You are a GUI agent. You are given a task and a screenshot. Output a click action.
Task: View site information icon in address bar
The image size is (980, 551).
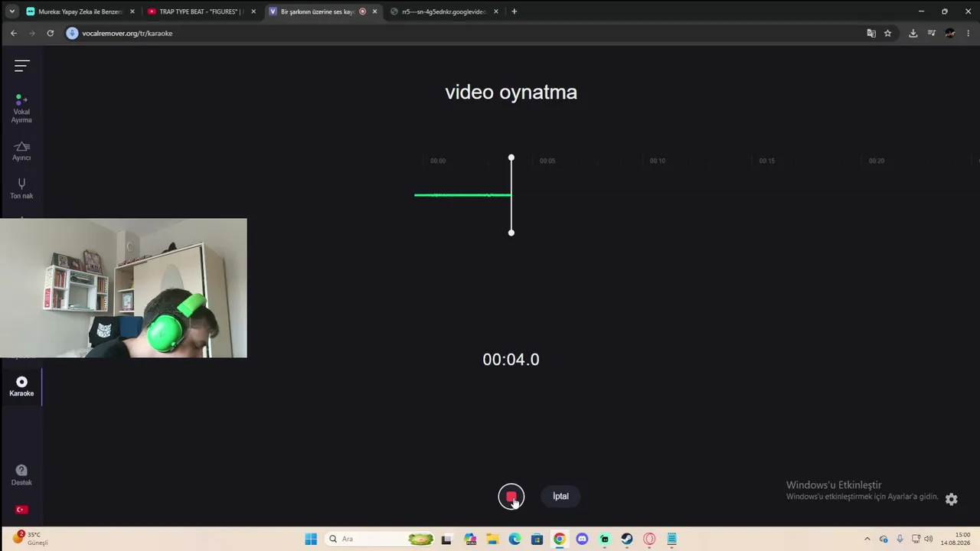tap(73, 33)
